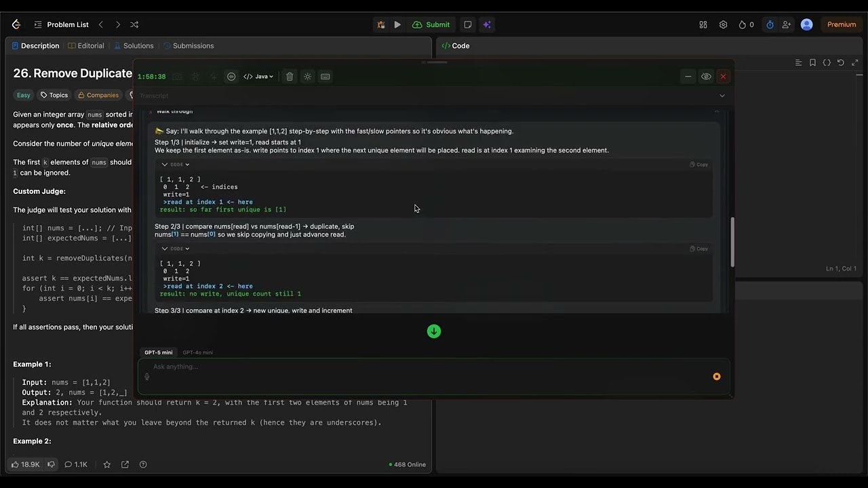
Task: Click the trash delete icon in overlay
Action: click(290, 77)
